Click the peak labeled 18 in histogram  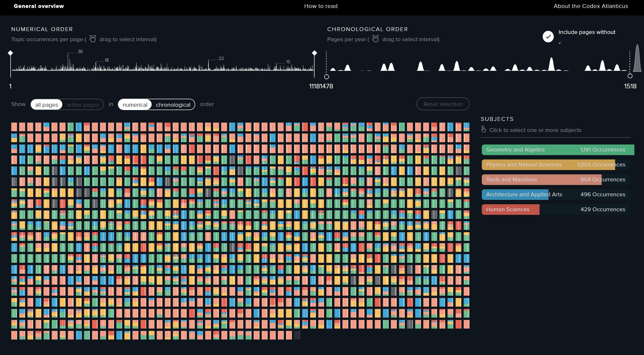[x=96, y=66]
